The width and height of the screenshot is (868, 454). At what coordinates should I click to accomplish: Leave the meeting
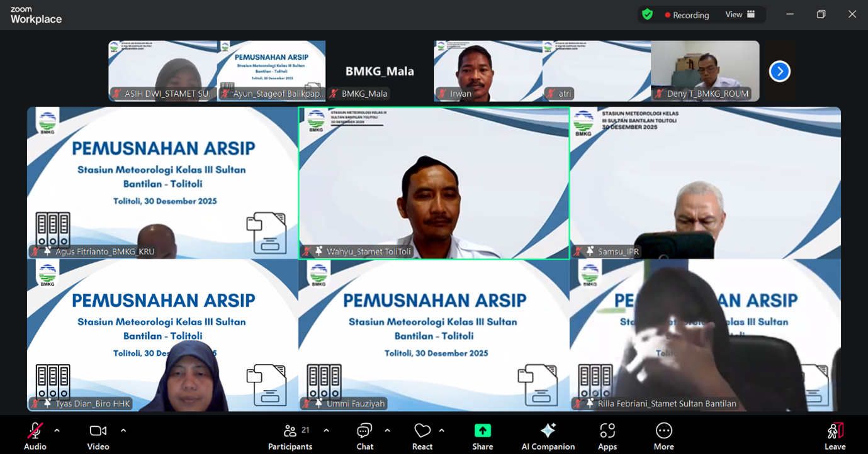click(x=835, y=435)
